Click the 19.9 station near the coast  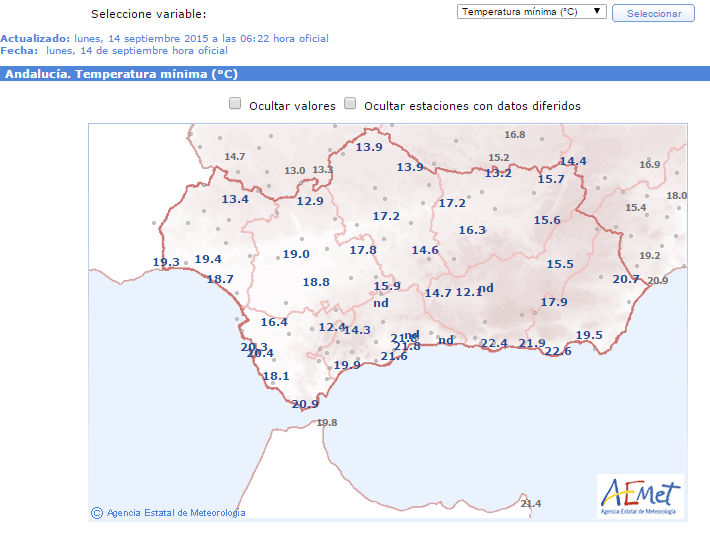(347, 365)
